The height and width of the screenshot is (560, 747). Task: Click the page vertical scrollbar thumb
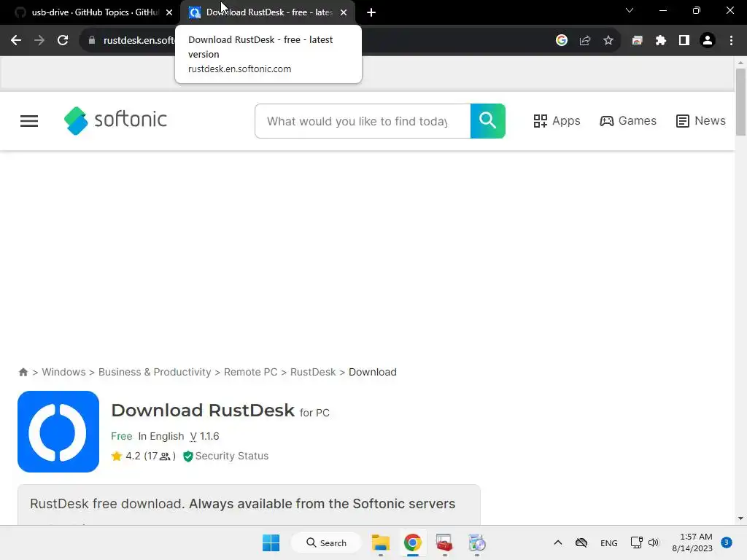click(x=740, y=102)
